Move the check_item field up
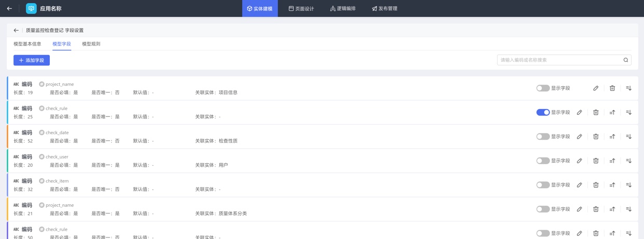 612,185
